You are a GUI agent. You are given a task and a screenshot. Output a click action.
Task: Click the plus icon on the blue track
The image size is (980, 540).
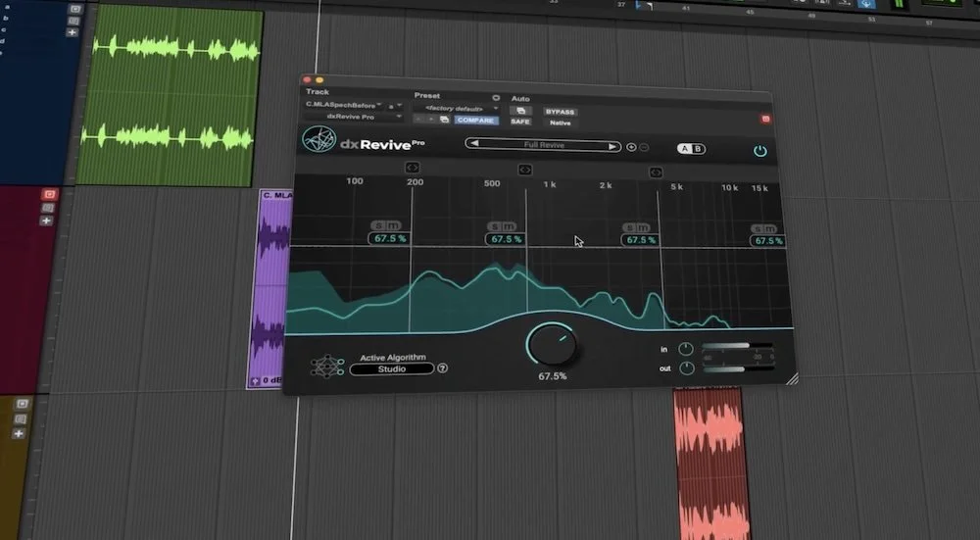click(x=73, y=32)
